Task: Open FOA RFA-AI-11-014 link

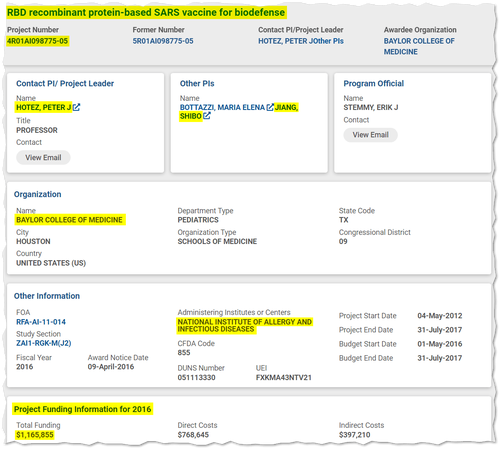Action: 41,322
